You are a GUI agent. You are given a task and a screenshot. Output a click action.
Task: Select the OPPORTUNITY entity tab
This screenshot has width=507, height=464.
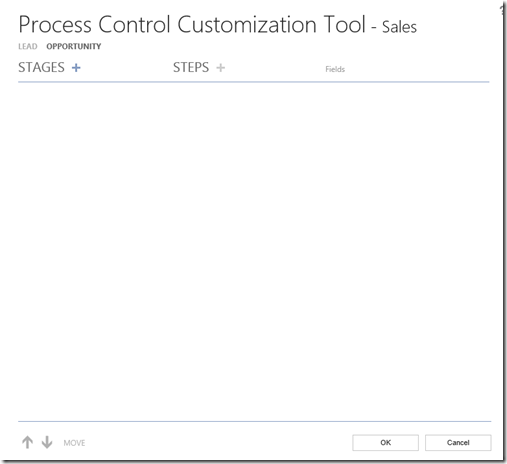[74, 46]
